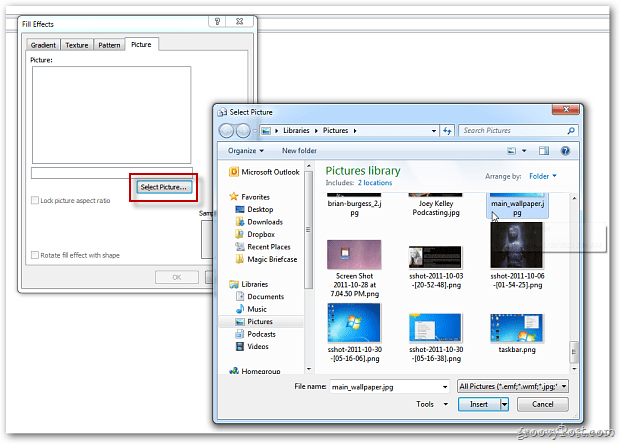This screenshot has width=620, height=444.
Task: Enable Rotate fill effect with shape checkbox
Action: point(35,255)
